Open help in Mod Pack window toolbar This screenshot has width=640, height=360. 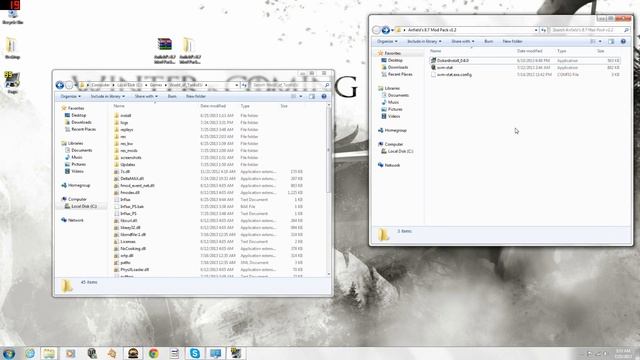[x=623, y=41]
